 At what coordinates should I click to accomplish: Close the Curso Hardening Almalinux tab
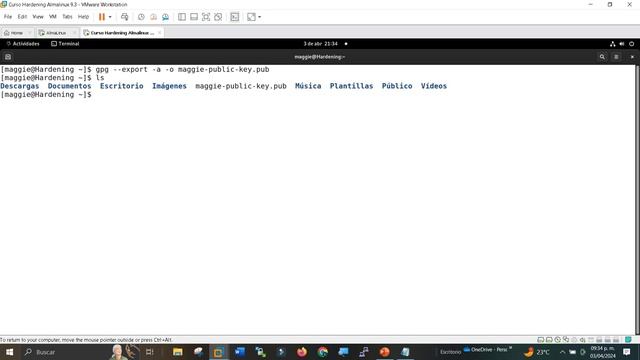[160, 33]
